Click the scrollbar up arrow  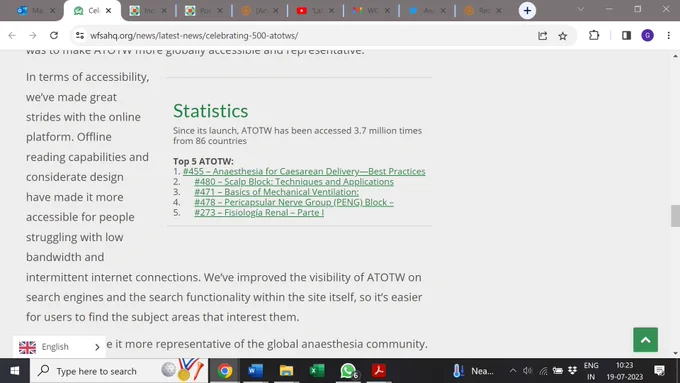(675, 56)
